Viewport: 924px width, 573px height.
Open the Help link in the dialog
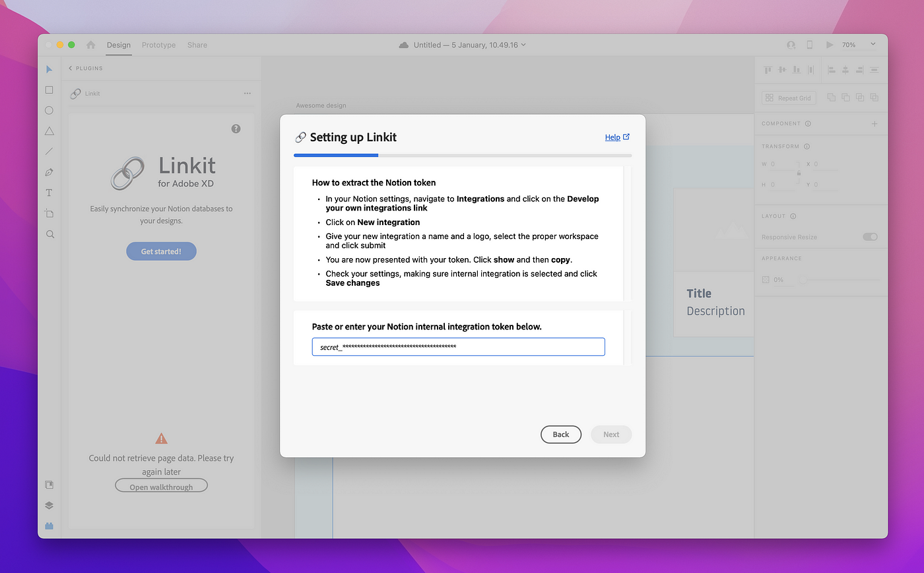coord(617,137)
